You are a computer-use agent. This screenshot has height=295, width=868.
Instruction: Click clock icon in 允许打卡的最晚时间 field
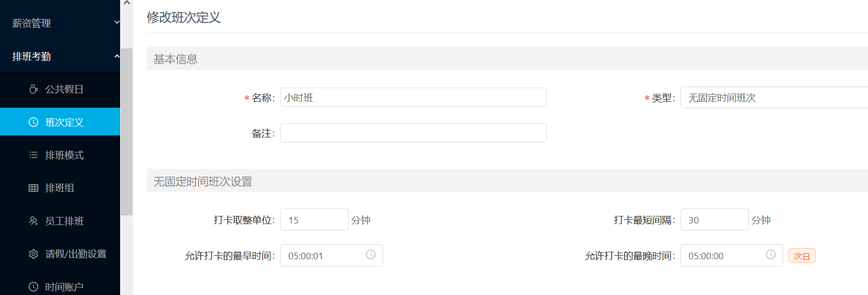click(x=770, y=255)
